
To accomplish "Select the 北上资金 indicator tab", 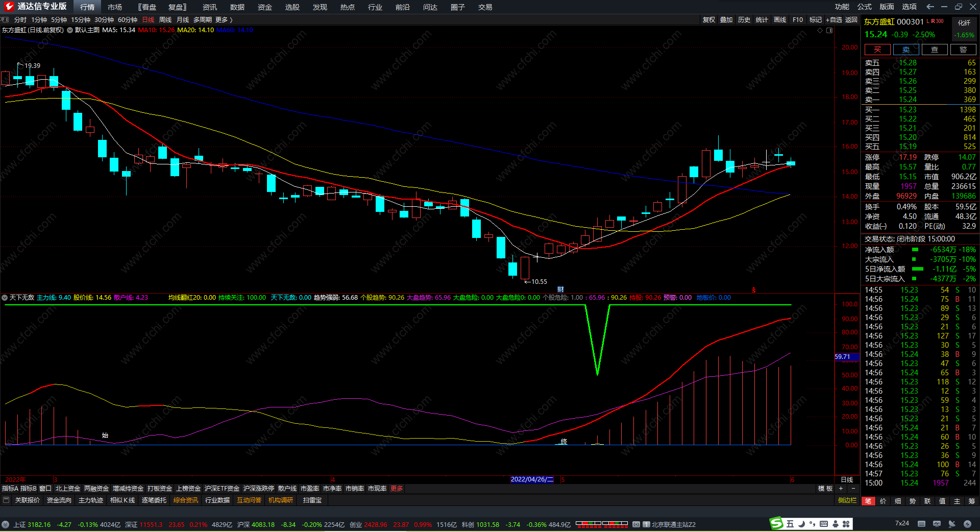I will 68,489.
